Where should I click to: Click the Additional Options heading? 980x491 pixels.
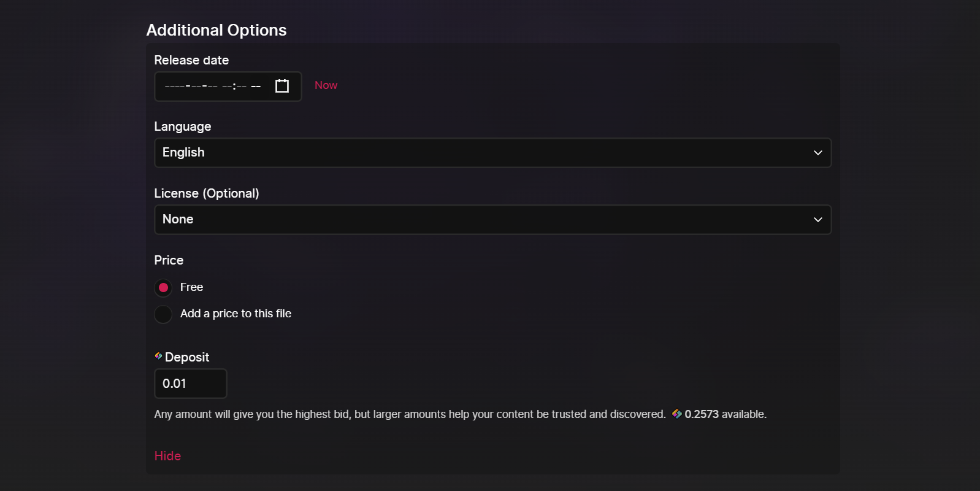pyautogui.click(x=216, y=30)
